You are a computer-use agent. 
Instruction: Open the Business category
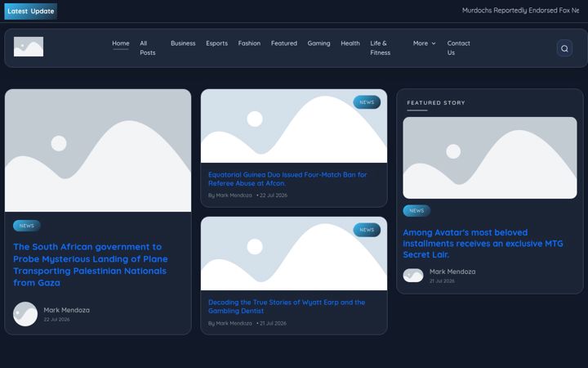(x=183, y=43)
